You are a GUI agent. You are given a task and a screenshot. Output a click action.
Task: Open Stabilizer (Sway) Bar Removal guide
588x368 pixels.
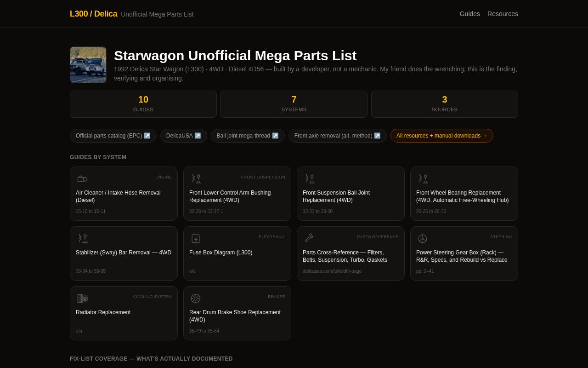pos(124,253)
